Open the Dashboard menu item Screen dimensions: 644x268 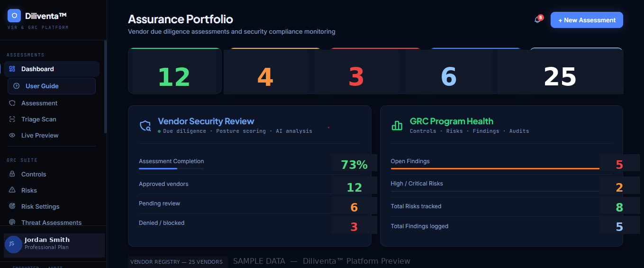click(x=52, y=69)
